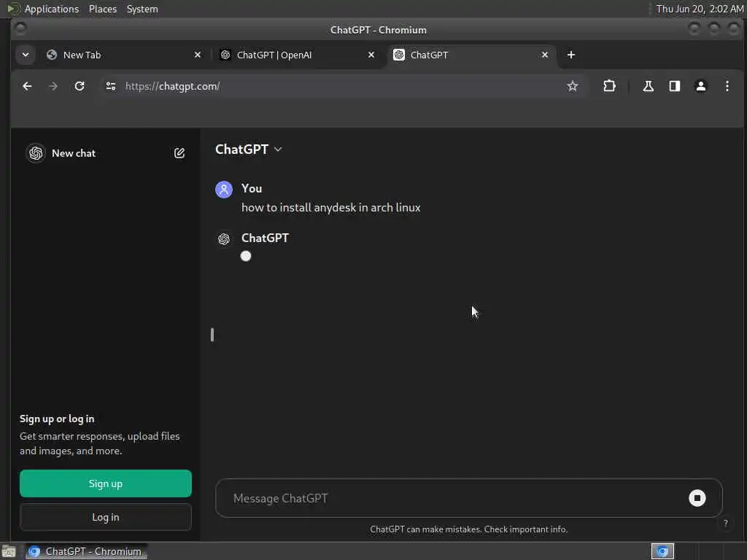The width and height of the screenshot is (747, 560).
Task: Open the System menu
Action: click(x=142, y=9)
